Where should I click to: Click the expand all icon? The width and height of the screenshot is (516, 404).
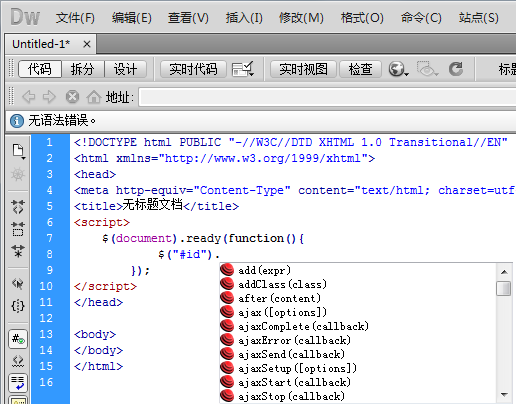tap(18, 251)
